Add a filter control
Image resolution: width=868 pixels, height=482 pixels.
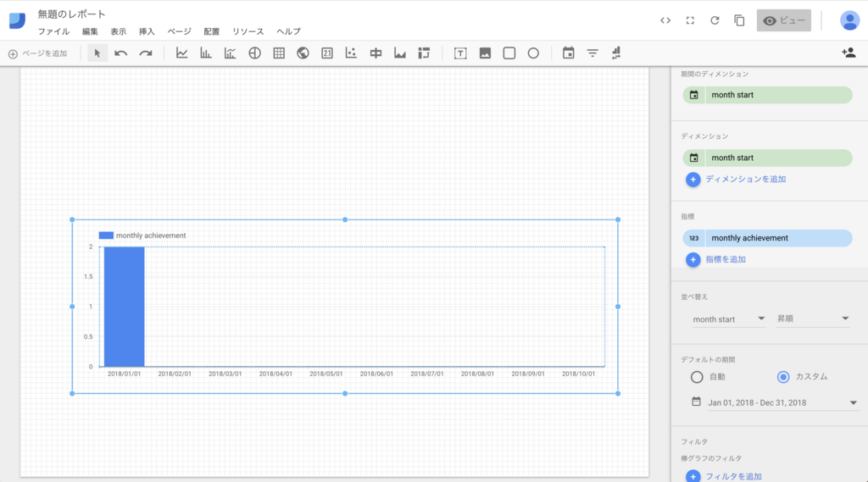(593, 53)
